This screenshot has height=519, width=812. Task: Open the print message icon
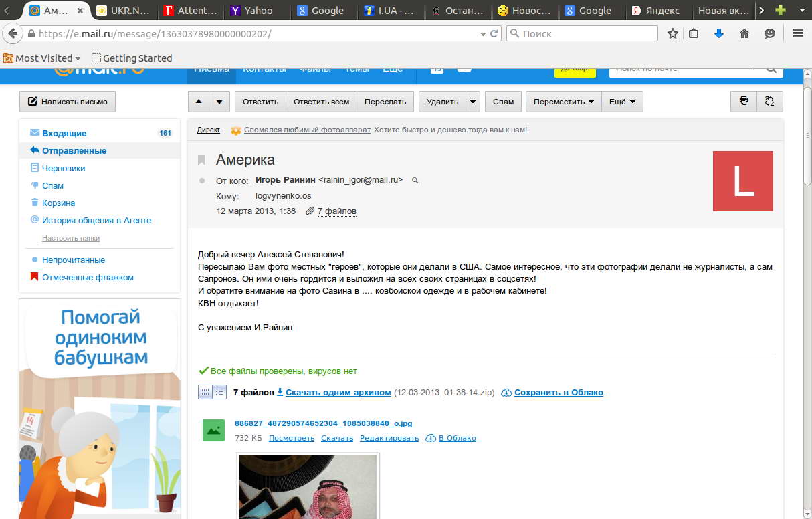click(742, 102)
